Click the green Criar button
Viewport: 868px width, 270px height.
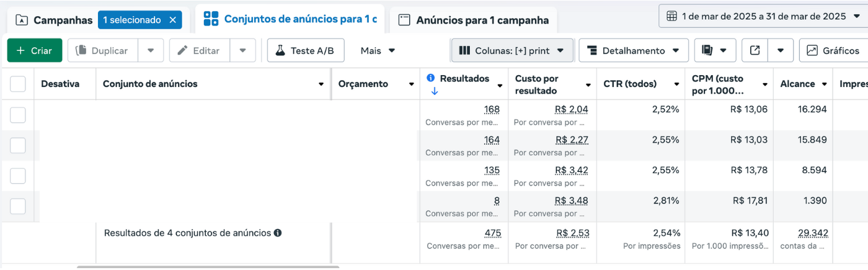(x=35, y=50)
